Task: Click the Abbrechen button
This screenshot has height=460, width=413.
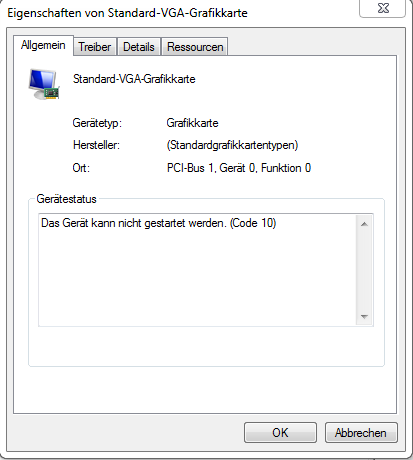Action: coord(361,433)
